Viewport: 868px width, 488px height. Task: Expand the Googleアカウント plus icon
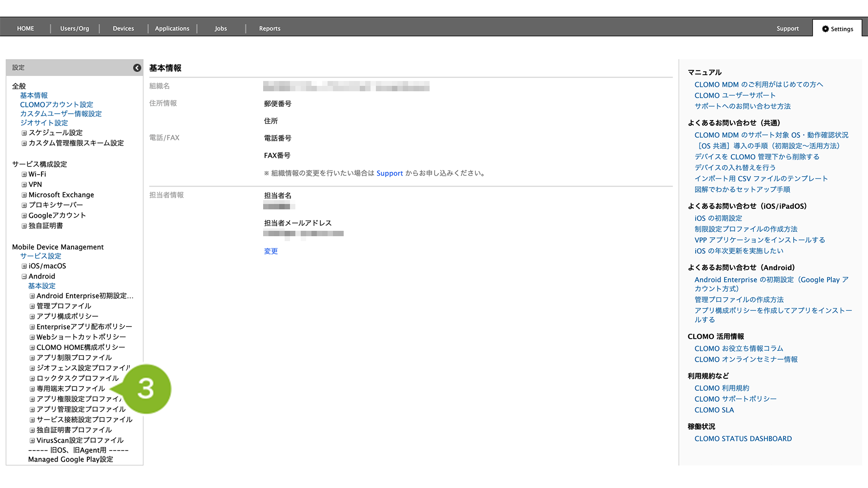(24, 215)
